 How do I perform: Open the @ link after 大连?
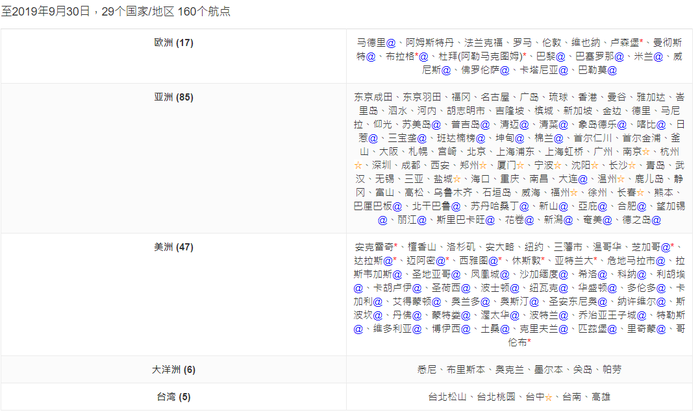click(583, 179)
